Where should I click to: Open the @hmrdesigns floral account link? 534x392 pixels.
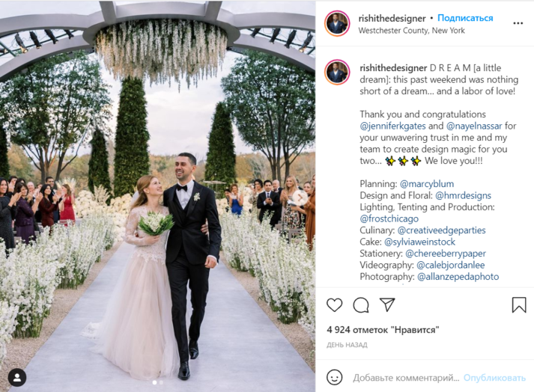pyautogui.click(x=463, y=195)
